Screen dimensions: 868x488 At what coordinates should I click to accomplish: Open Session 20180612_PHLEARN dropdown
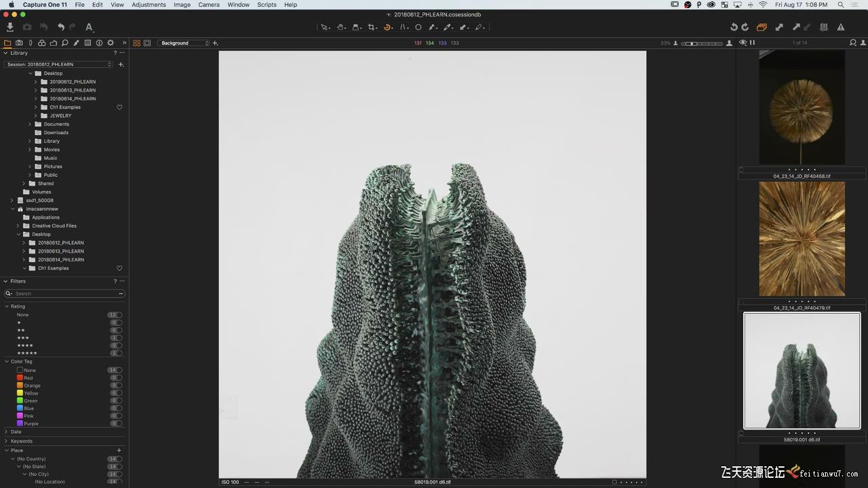(x=59, y=64)
